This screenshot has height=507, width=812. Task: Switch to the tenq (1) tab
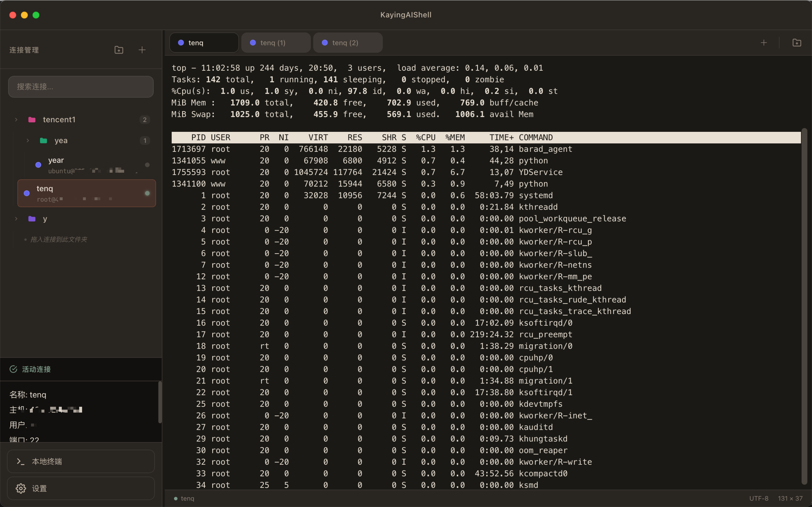272,43
